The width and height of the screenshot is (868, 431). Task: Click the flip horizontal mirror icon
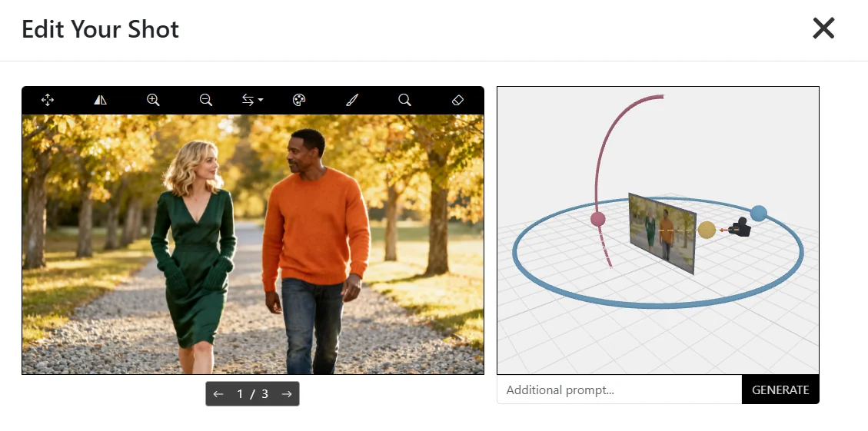coord(100,100)
